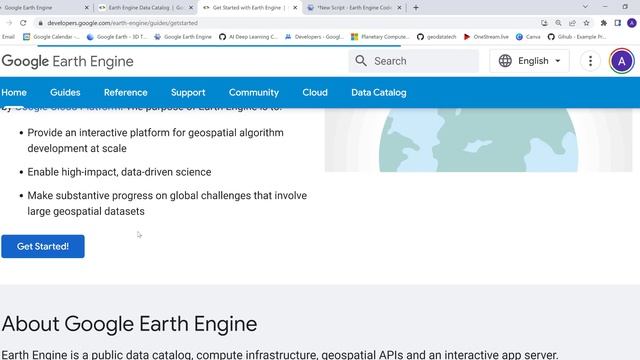
Task: Open the OneStream.live bookmark
Action: [486, 37]
